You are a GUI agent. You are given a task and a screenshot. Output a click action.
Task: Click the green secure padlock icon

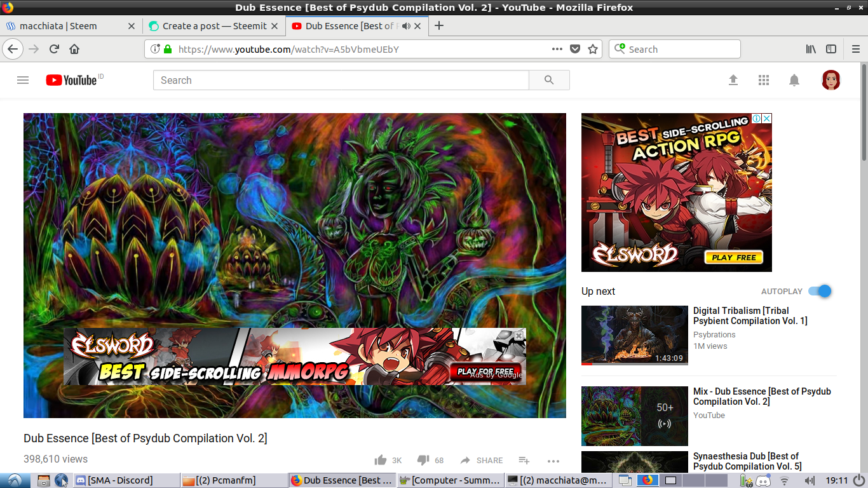click(168, 49)
